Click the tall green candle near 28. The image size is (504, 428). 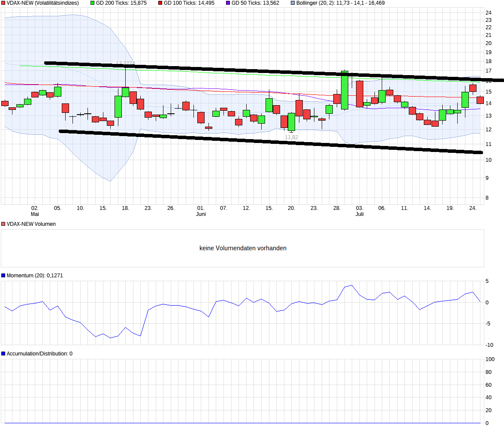pyautogui.click(x=344, y=90)
